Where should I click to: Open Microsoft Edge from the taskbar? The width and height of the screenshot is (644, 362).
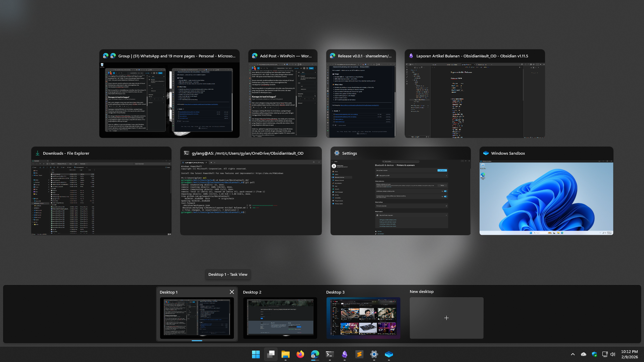[x=315, y=354]
